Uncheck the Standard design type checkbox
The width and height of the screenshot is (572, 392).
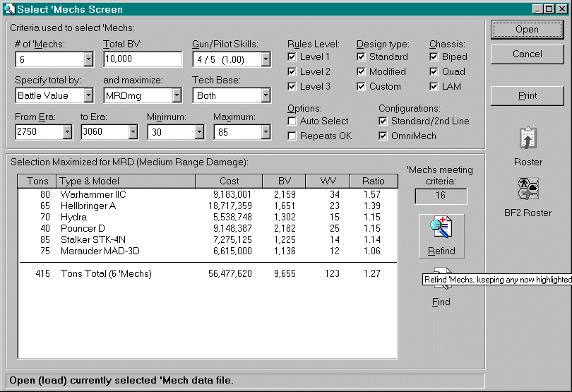pos(361,57)
